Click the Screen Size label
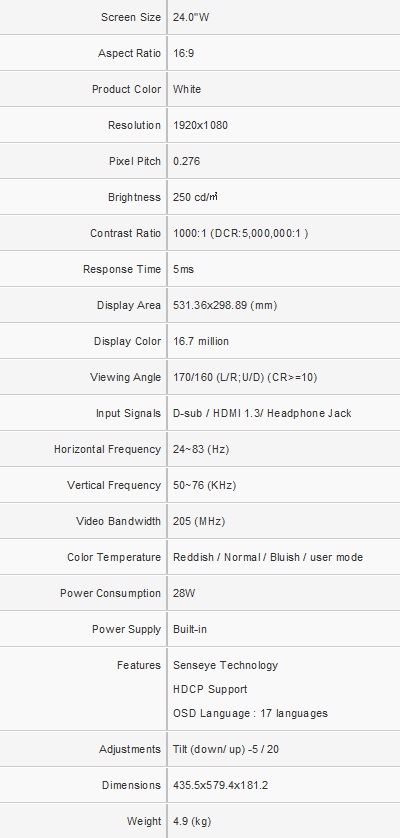 coord(130,17)
